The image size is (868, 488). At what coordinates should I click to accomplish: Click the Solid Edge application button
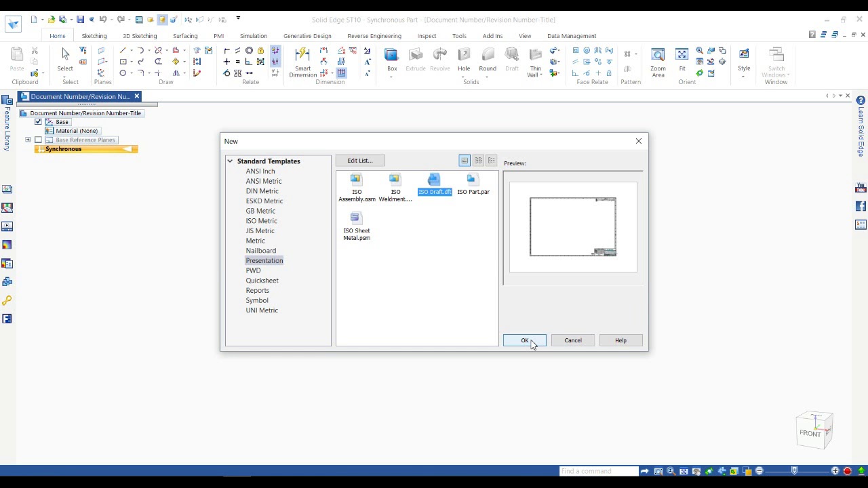coord(13,24)
